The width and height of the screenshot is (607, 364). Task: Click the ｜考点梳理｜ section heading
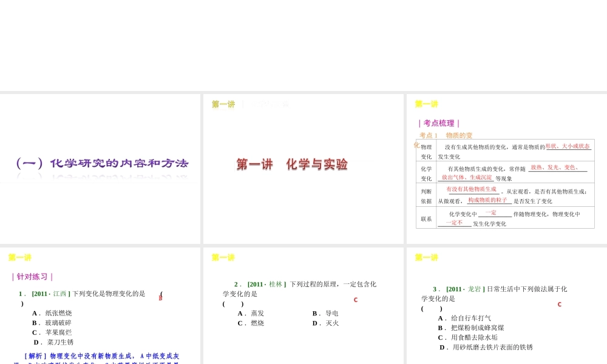pyautogui.click(x=439, y=123)
